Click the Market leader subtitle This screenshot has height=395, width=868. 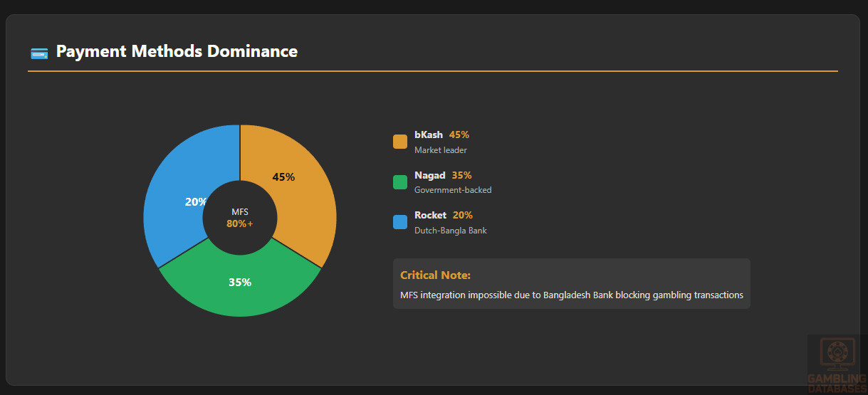tap(441, 150)
